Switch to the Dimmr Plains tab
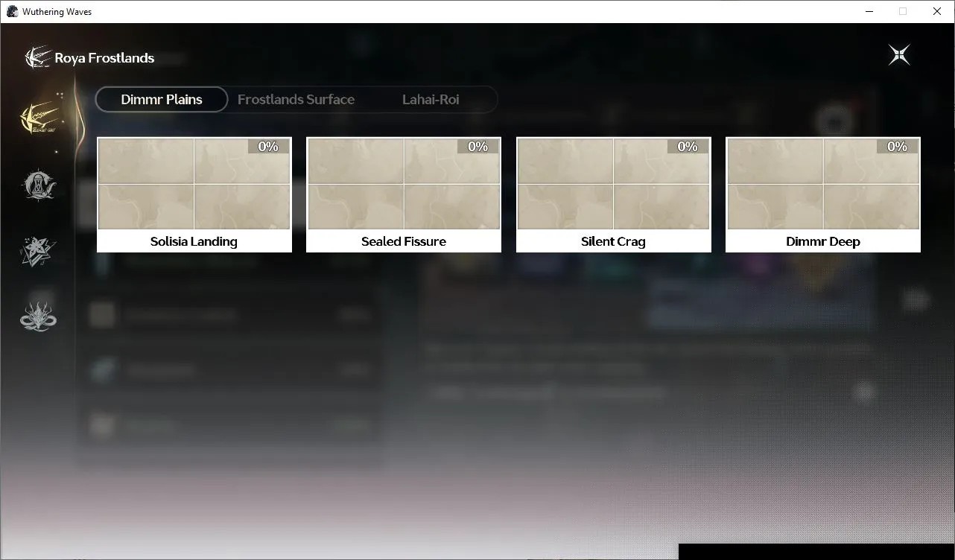Viewport: 955px width, 560px height. click(162, 99)
